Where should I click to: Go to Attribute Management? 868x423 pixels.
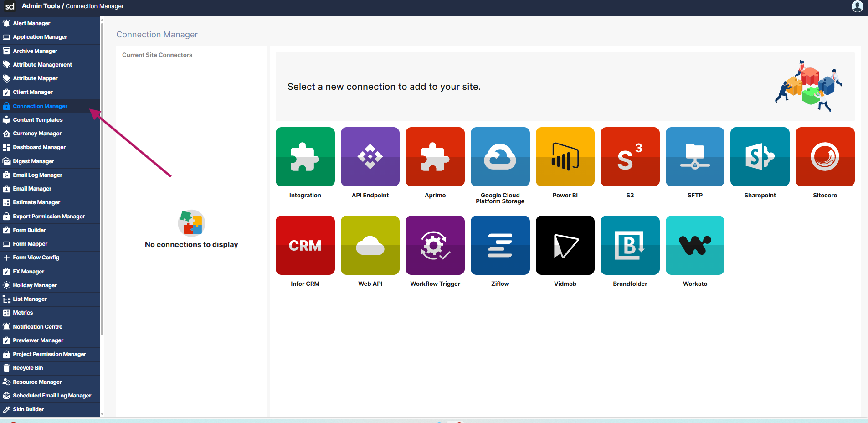tap(50, 65)
